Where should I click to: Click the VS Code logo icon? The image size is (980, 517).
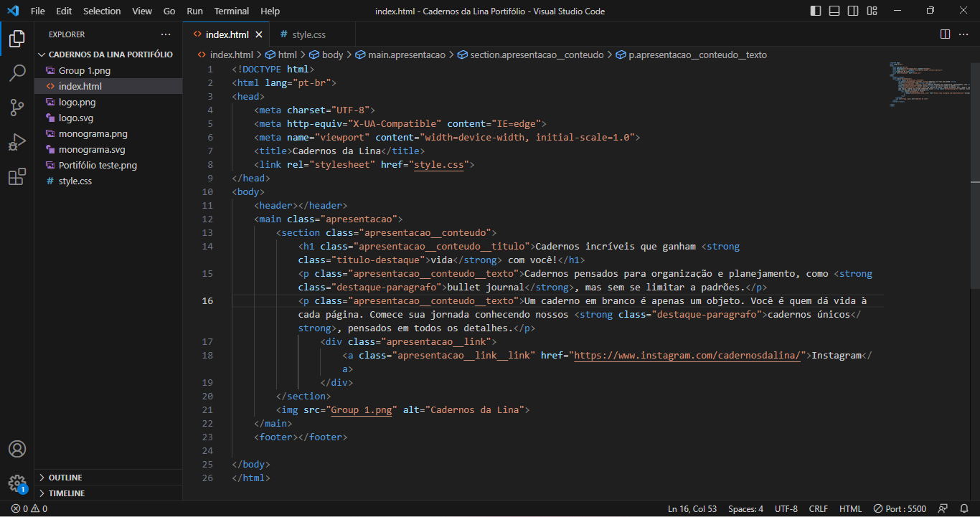(12, 11)
